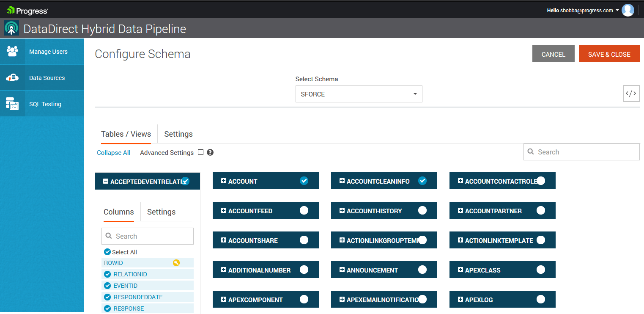Uncheck the RESPONSE column
This screenshot has height=314, width=644.
107,308
